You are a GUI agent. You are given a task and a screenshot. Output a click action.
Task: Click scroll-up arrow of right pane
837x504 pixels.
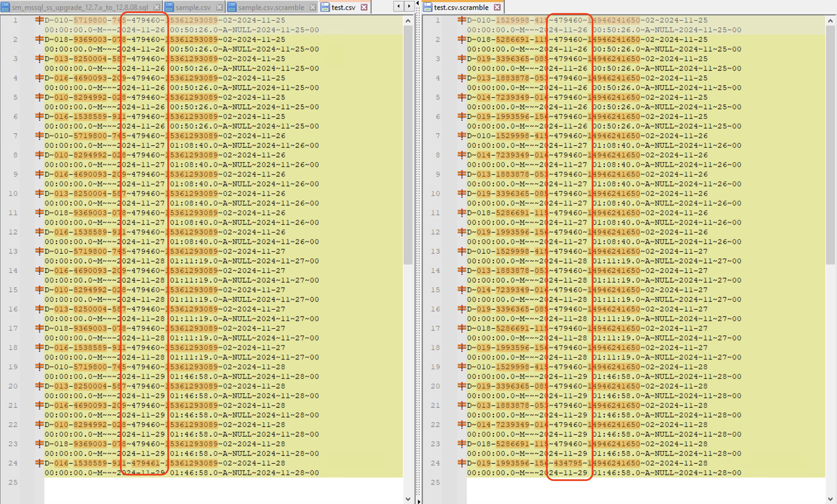click(x=830, y=21)
